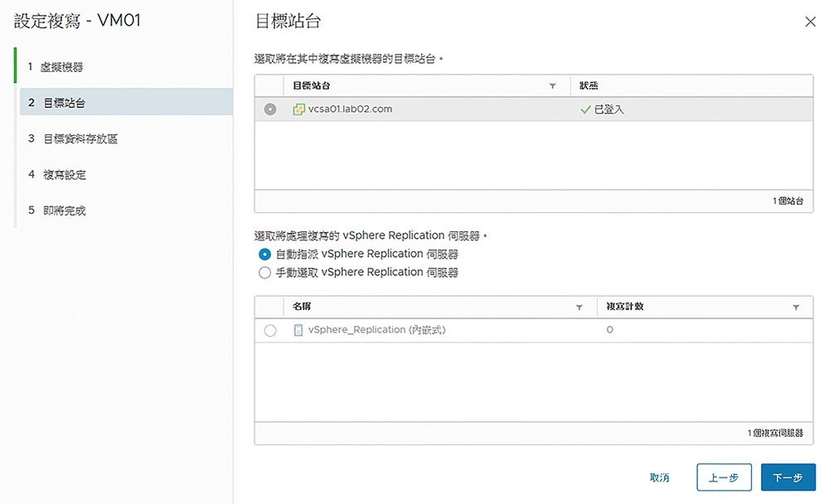
Task: Click the server icon beside vSphere_Replication
Action: [x=298, y=330]
